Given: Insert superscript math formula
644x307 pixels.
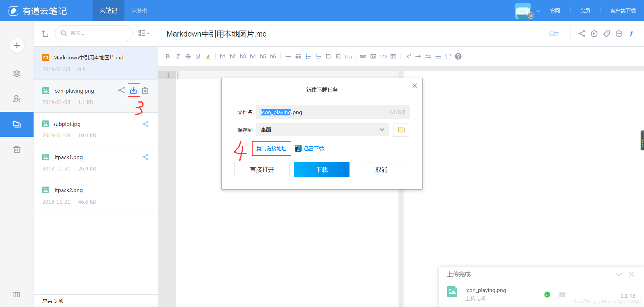Looking at the screenshot, I should [408, 56].
